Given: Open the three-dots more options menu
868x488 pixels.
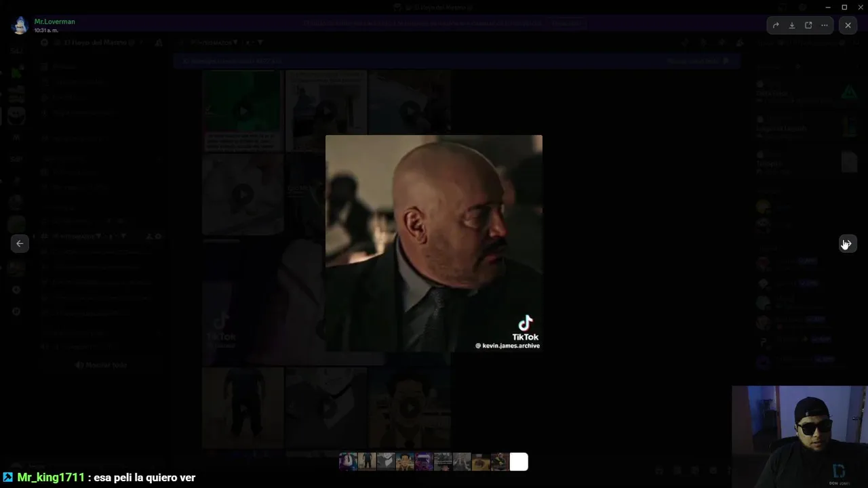Looking at the screenshot, I should (x=825, y=25).
